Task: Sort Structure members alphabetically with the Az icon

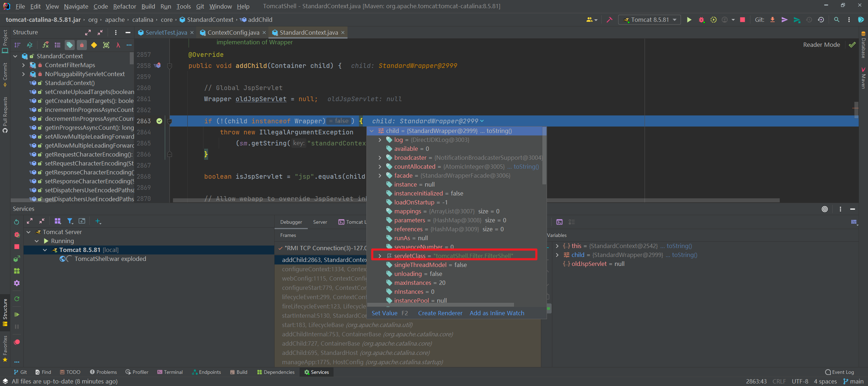Action: coord(30,45)
